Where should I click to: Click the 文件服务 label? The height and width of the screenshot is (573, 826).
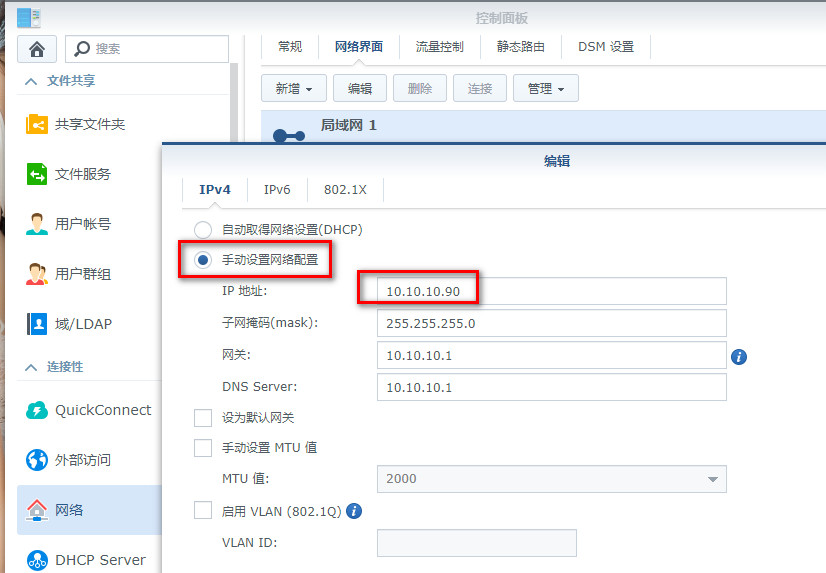click(x=83, y=174)
